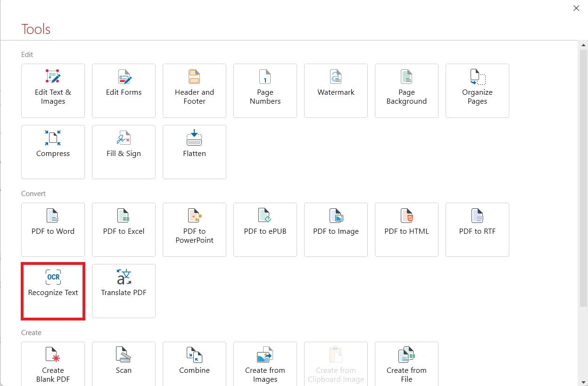
Task: Select the Compress tool
Action: tap(53, 152)
